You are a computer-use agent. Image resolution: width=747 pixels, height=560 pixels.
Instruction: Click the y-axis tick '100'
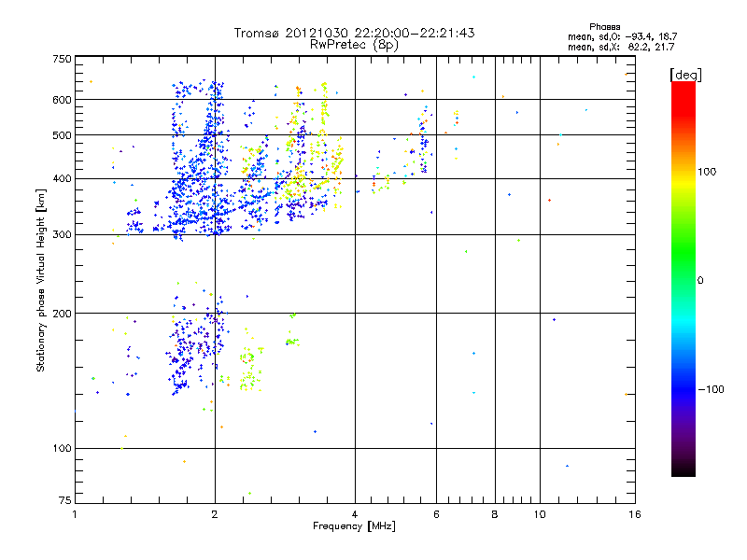point(63,449)
